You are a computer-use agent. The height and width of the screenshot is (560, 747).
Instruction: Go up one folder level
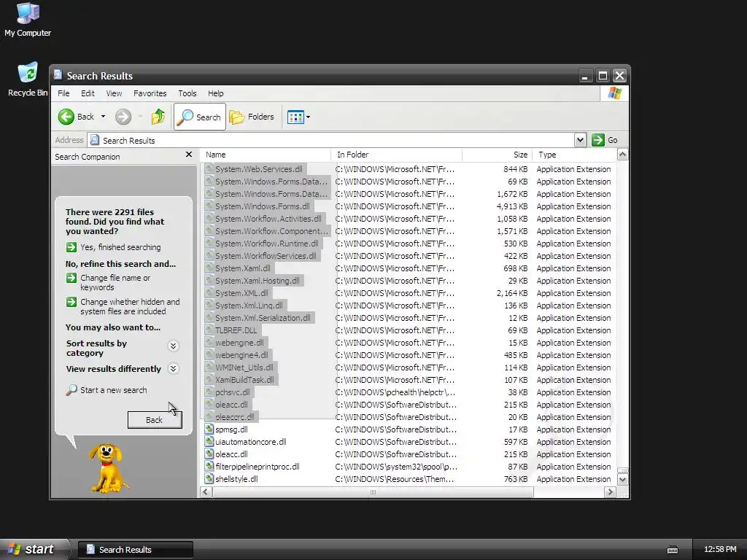coord(158,117)
